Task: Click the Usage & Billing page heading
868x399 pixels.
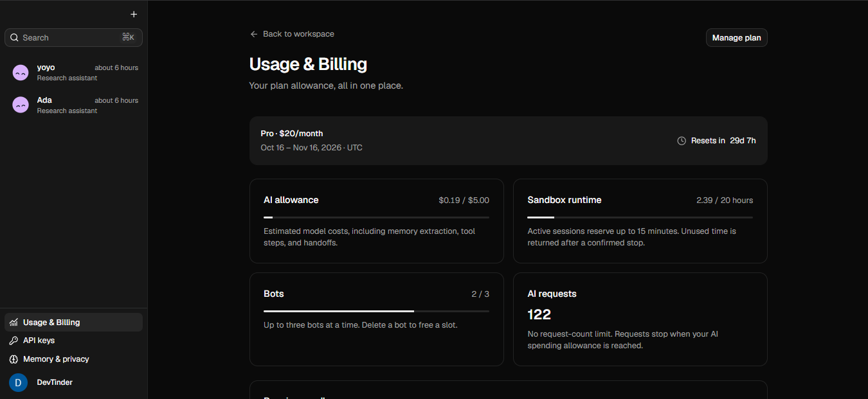Action: click(308, 64)
